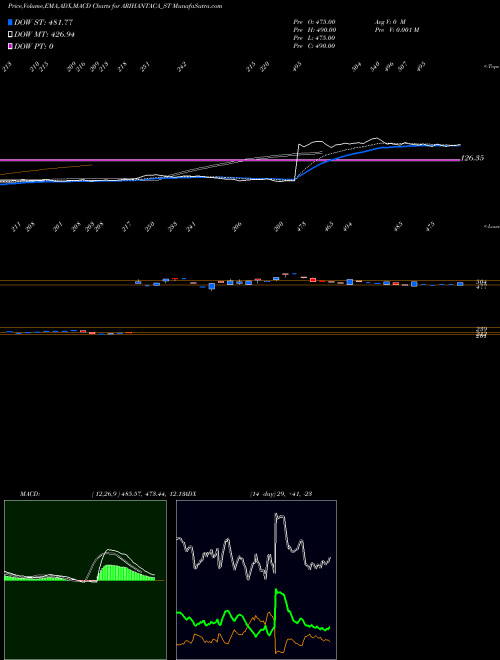Click the 'Avg V: 0 M' value
Screen dimensions: 500x660
[x=390, y=22]
